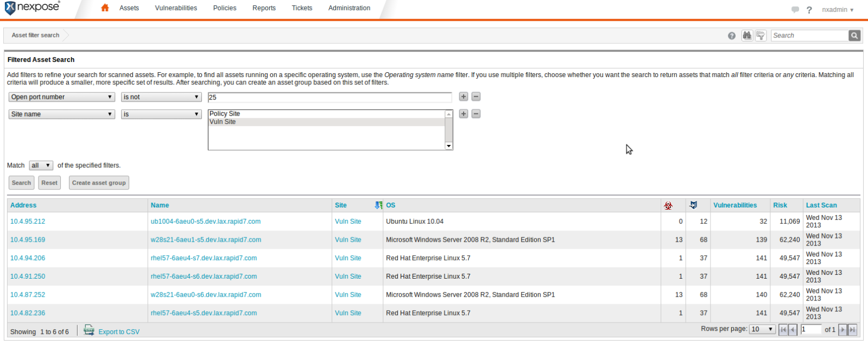The image size is (868, 346).
Task: Add filter after Open port number row
Action: coord(463,97)
